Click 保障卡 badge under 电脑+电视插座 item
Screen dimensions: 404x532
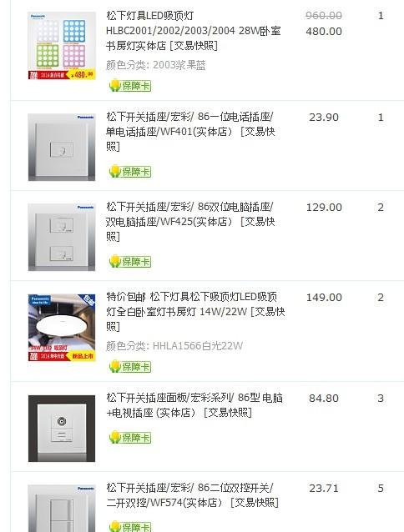130,437
